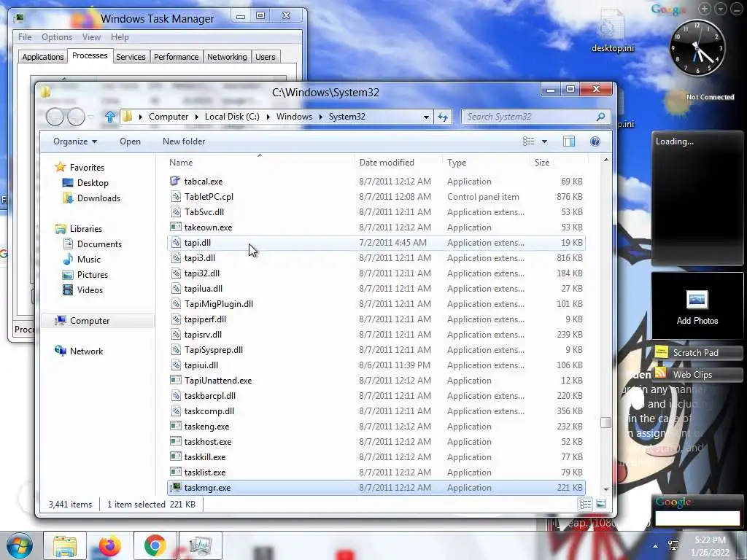Image resolution: width=747 pixels, height=560 pixels.
Task: Click the Up folder arrow icon
Action: coord(110,117)
